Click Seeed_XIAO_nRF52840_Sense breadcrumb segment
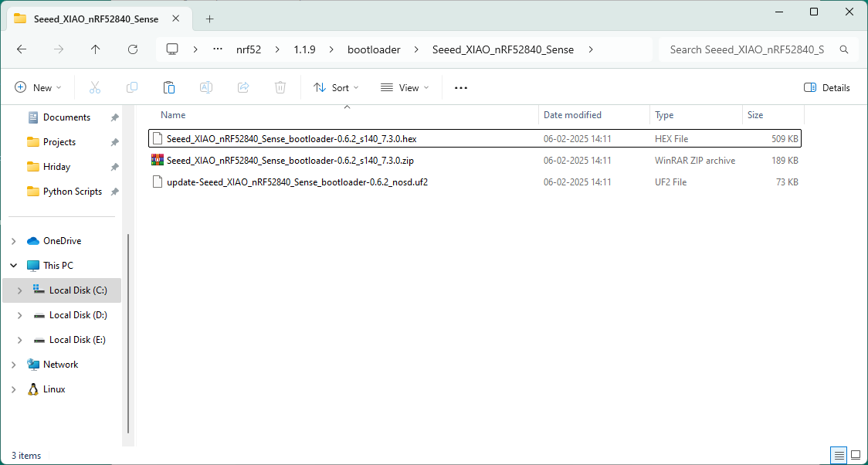Screen dimensions: 868x465 click(x=503, y=49)
